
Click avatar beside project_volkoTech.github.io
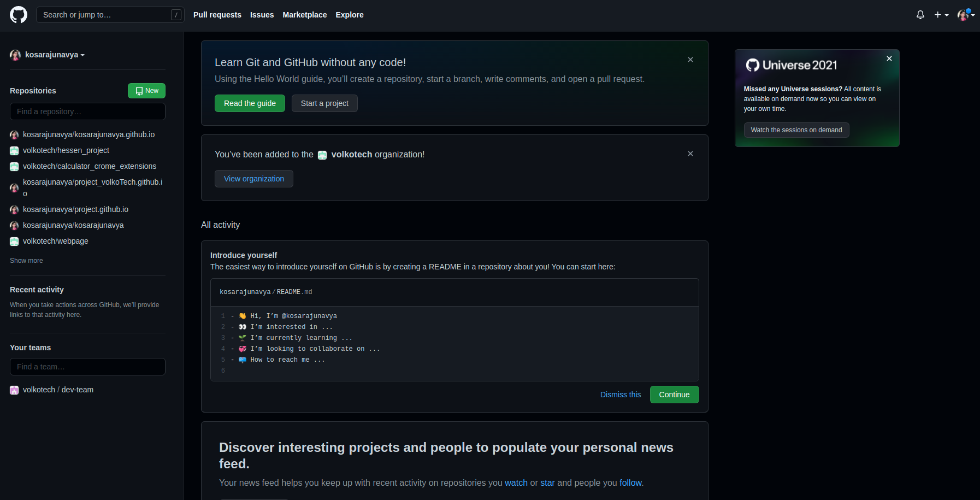[x=14, y=188]
